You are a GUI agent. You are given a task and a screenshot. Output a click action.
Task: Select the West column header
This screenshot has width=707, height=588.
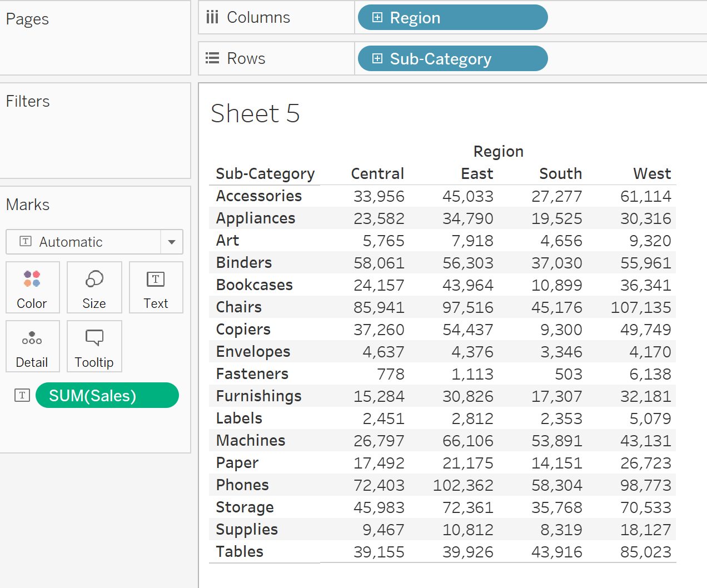coord(652,173)
